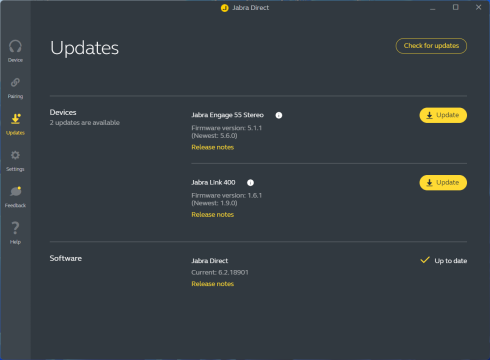Screen dimensions: 490x360
Task: Click the '(Newest: 1.9.0)' text
Action: point(214,203)
